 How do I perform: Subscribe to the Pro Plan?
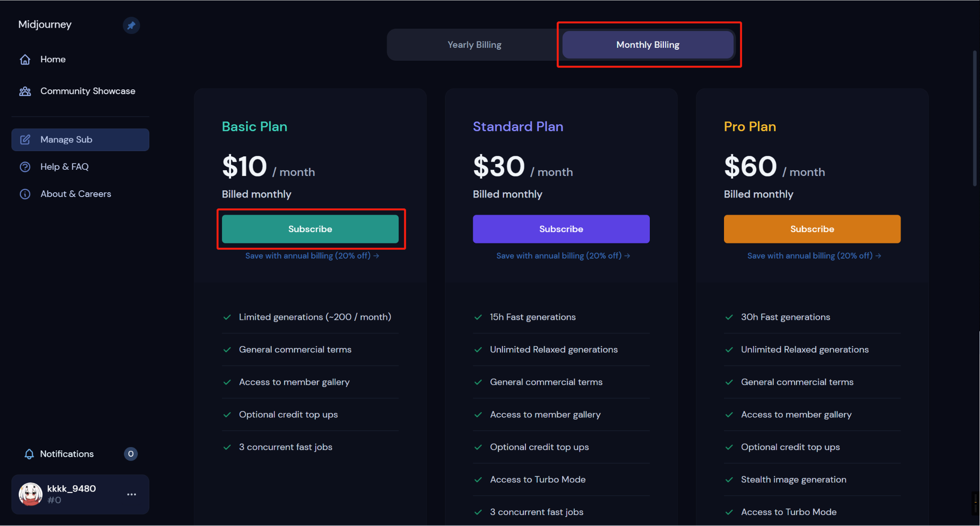pyautogui.click(x=812, y=229)
